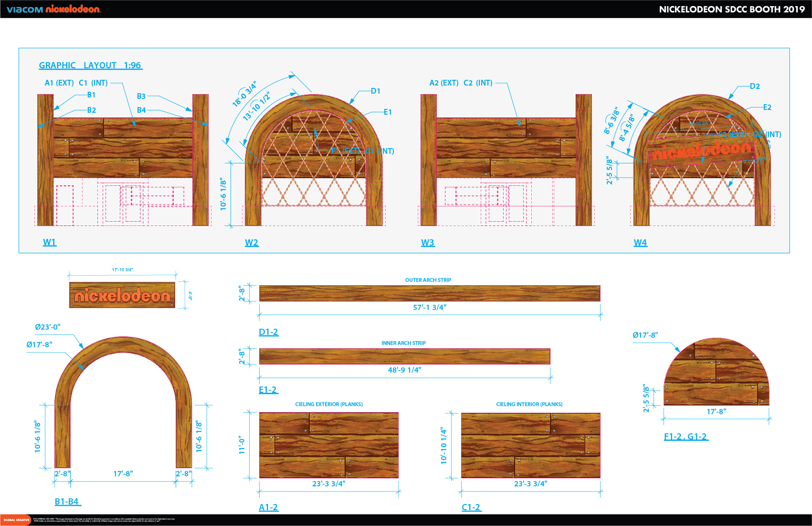This screenshot has height=526, width=812.
Task: Click the B1 callout label
Action: [91, 95]
